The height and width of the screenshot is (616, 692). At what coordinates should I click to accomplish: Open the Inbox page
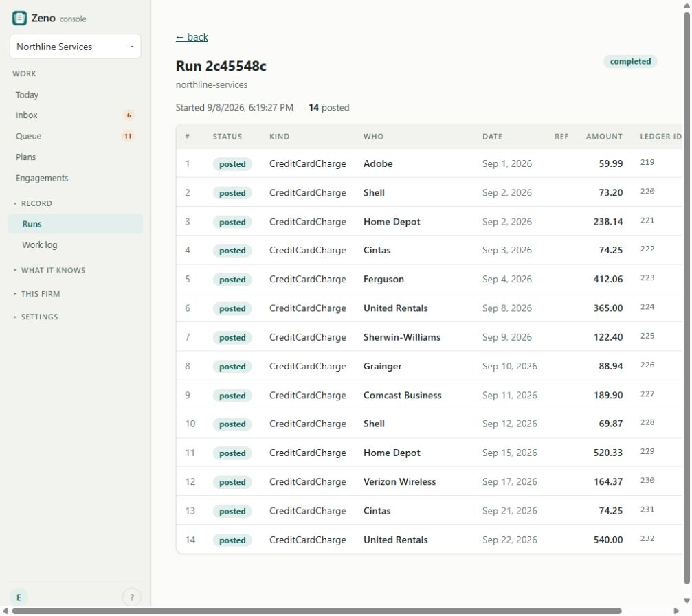click(x=27, y=115)
